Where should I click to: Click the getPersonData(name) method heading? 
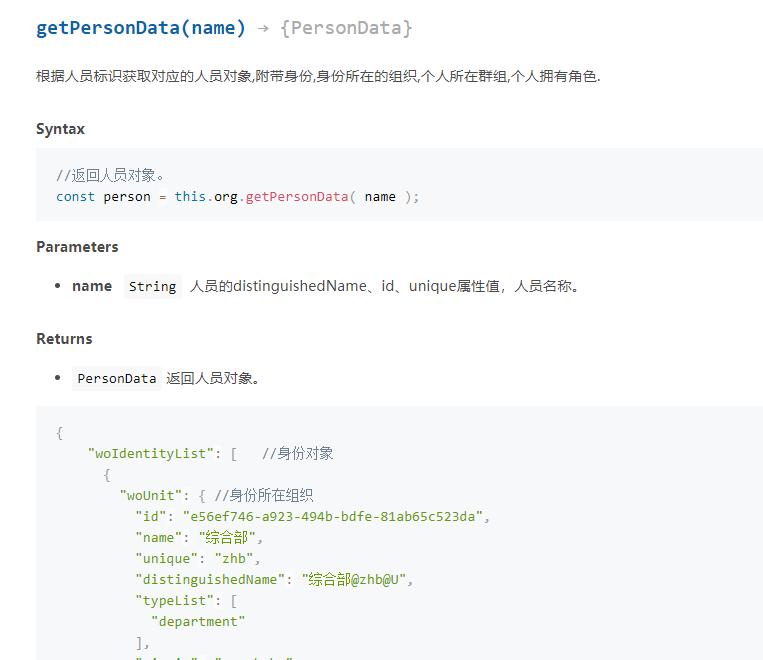tap(140, 28)
